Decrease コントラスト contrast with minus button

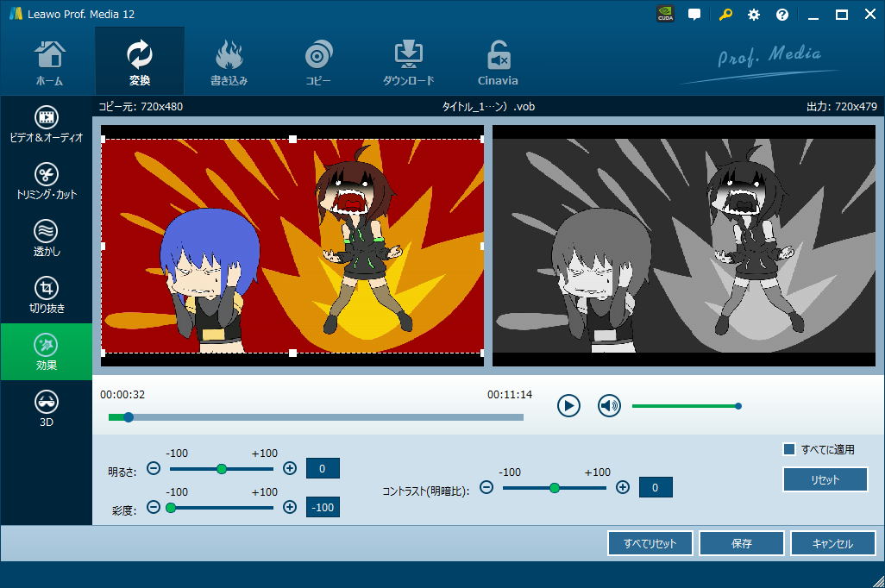pyautogui.click(x=486, y=487)
